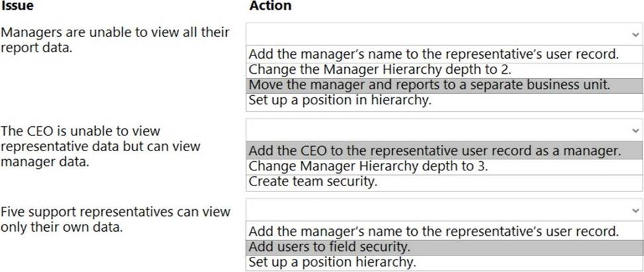Choose "Add the CEO to the representative user record"
Viewport: 644px width, 272px height.
click(435, 151)
